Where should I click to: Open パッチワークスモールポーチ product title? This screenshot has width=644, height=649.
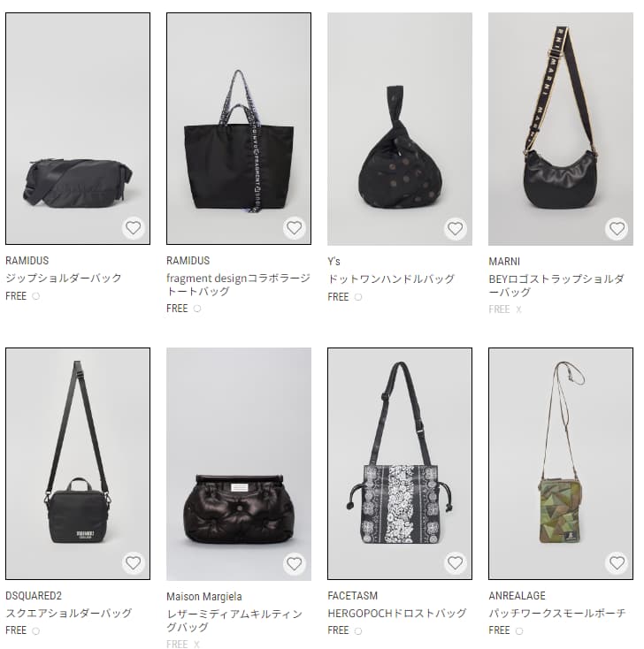[x=557, y=613]
